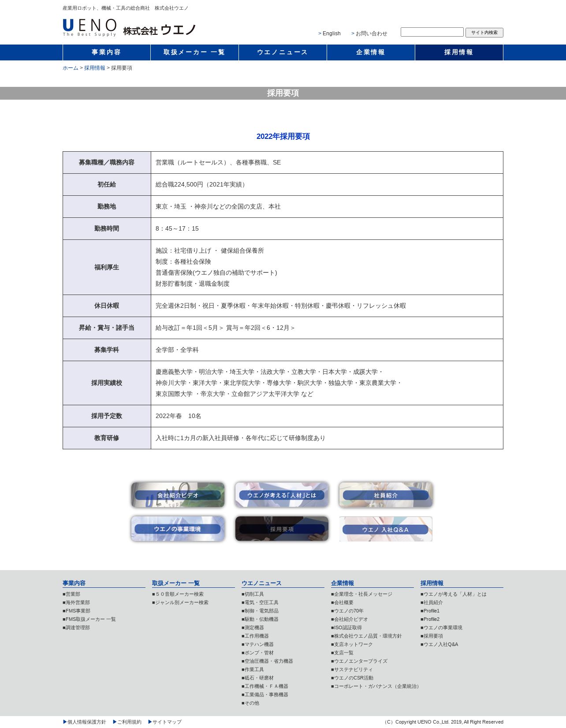Open footer link 工作用機器

tap(255, 636)
